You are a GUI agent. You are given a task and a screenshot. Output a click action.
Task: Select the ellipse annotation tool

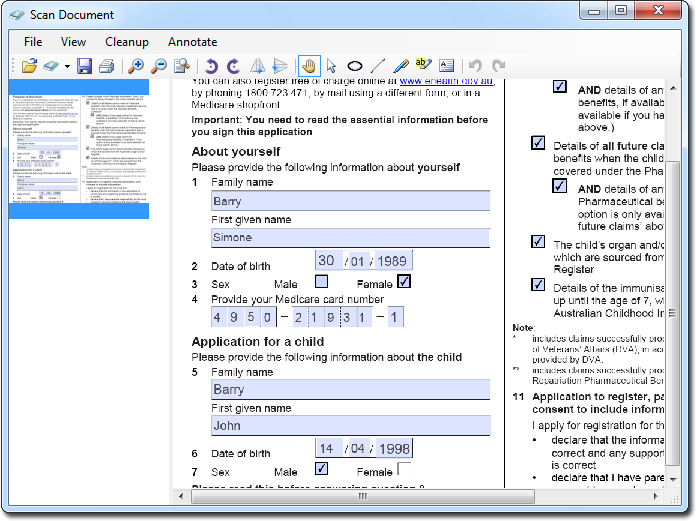point(354,67)
